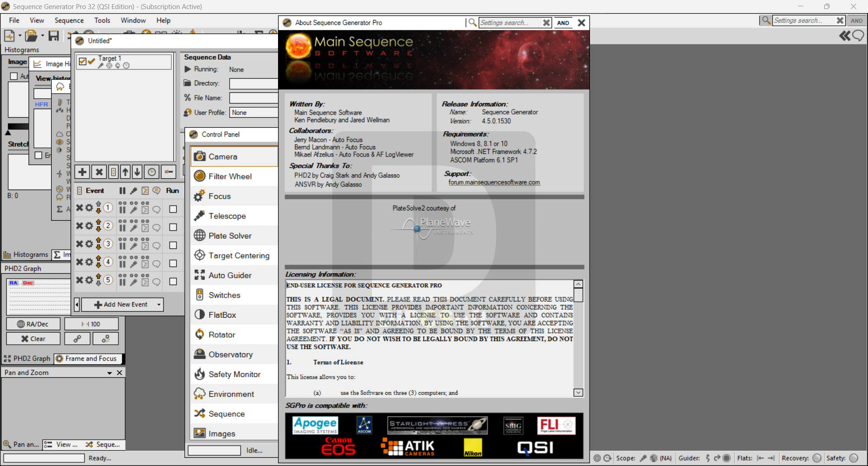
Task: Open target time settings clock button
Action: tap(152, 172)
